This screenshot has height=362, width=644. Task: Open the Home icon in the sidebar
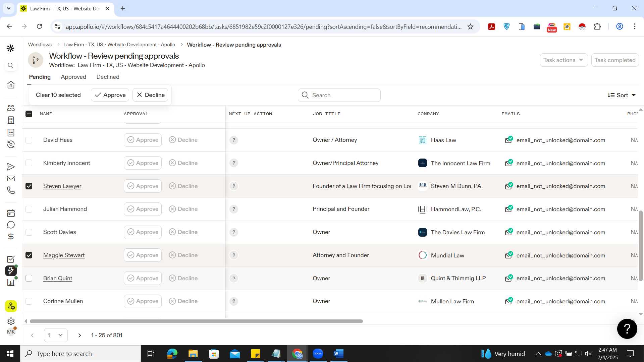pyautogui.click(x=11, y=84)
